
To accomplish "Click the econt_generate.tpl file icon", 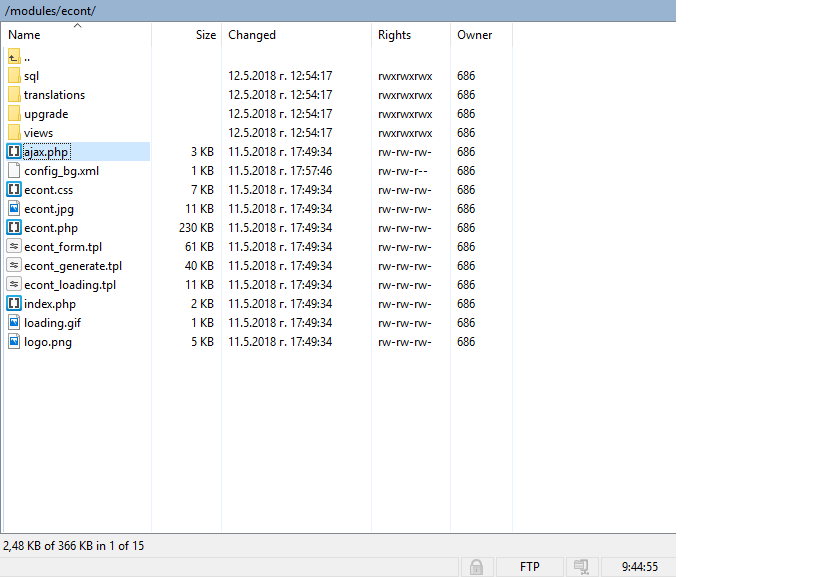I will [14, 266].
